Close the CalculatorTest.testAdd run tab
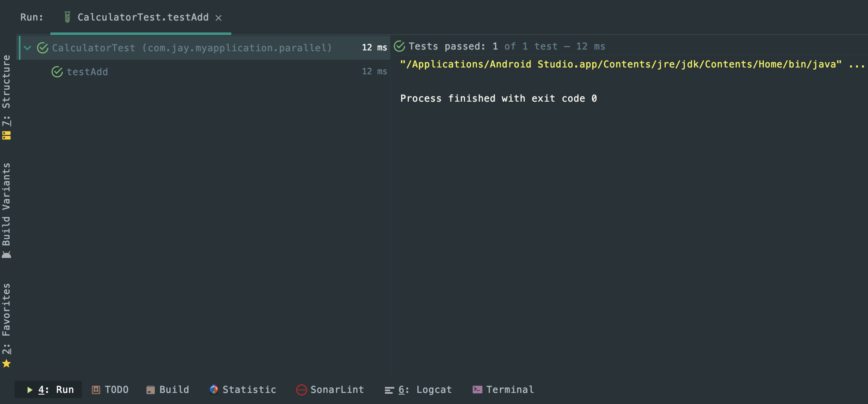The width and height of the screenshot is (868, 404). 218,18
